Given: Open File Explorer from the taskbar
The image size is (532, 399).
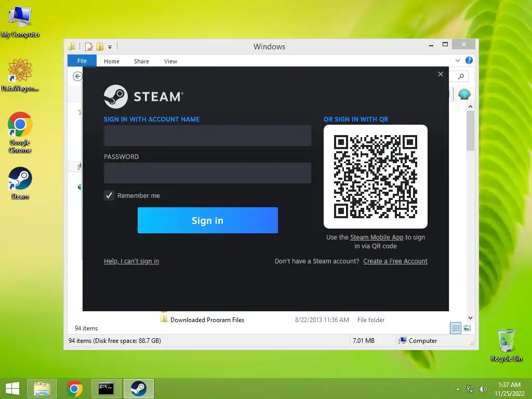Looking at the screenshot, I should coord(42,389).
